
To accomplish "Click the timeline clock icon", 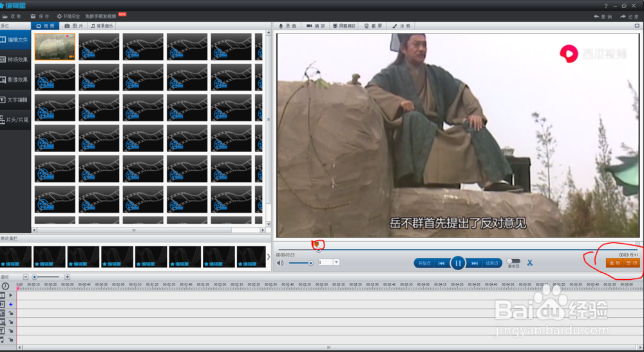I will pos(5,286).
